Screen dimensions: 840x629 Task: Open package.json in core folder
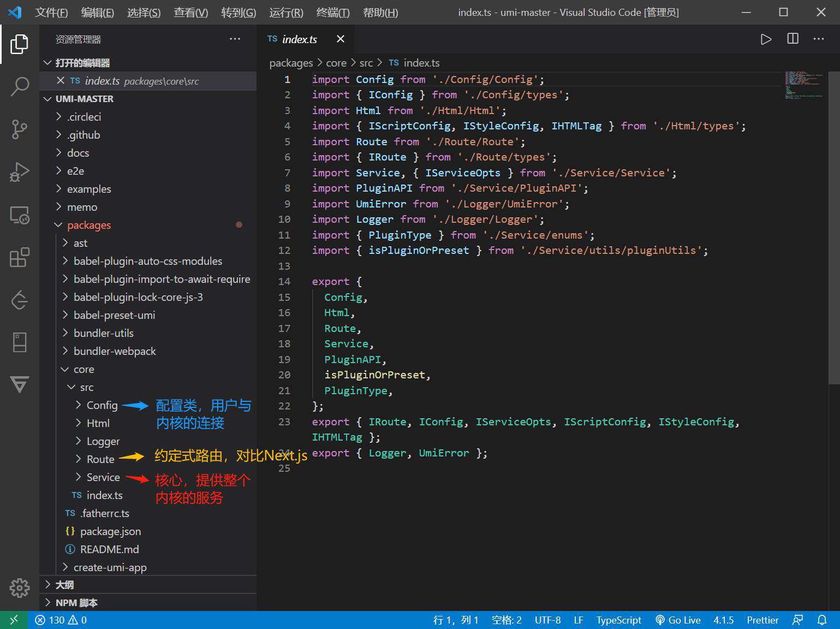pos(148,531)
